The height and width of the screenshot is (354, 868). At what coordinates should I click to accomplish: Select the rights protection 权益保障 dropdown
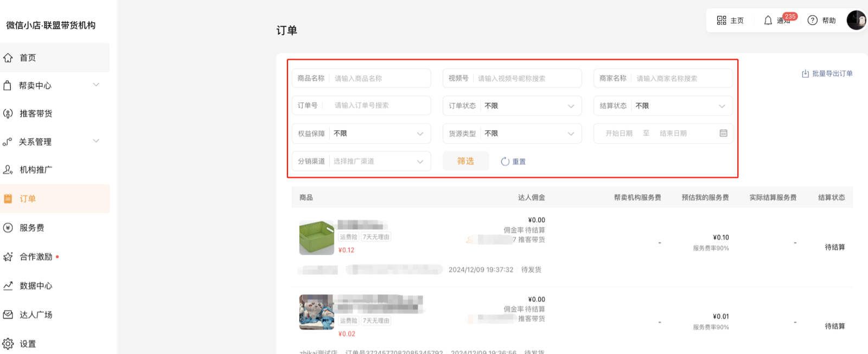(361, 133)
